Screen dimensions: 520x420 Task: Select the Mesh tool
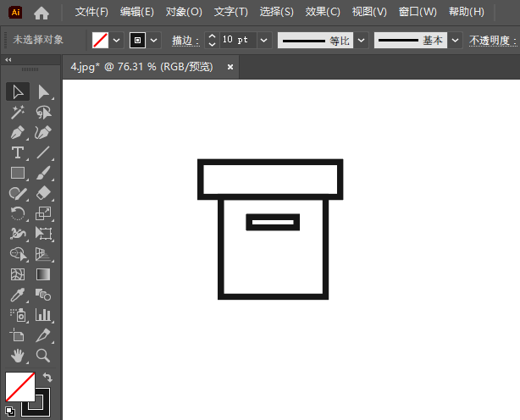pos(18,274)
